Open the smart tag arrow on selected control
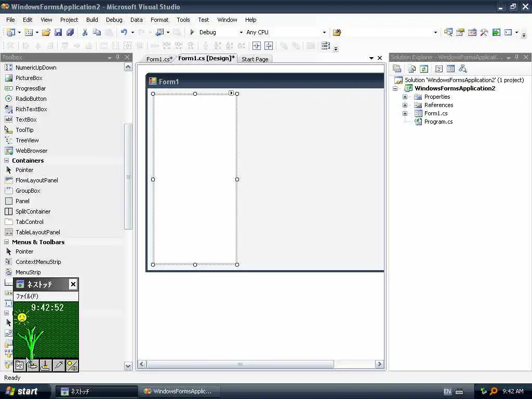Viewport: 532px width, 399px height. coord(231,93)
